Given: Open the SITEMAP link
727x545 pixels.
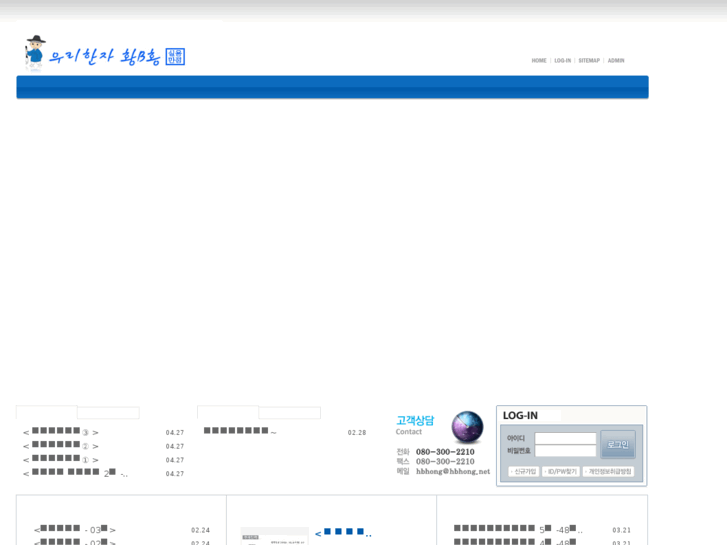Looking at the screenshot, I should [x=589, y=61].
